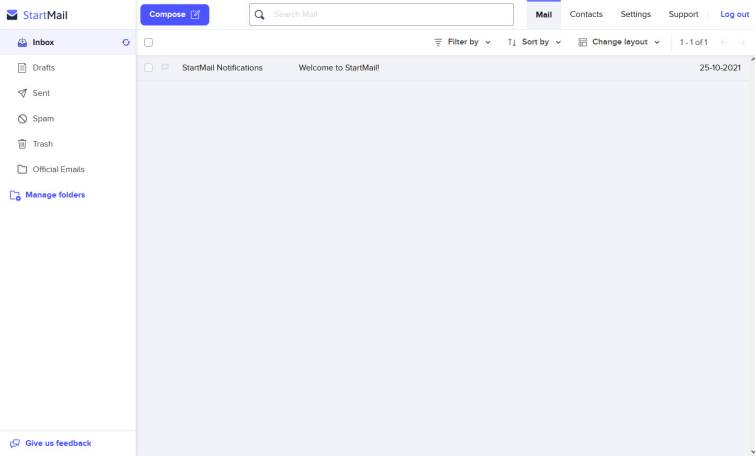Click the Official Emails folder icon
This screenshot has height=456, width=755.
point(22,169)
